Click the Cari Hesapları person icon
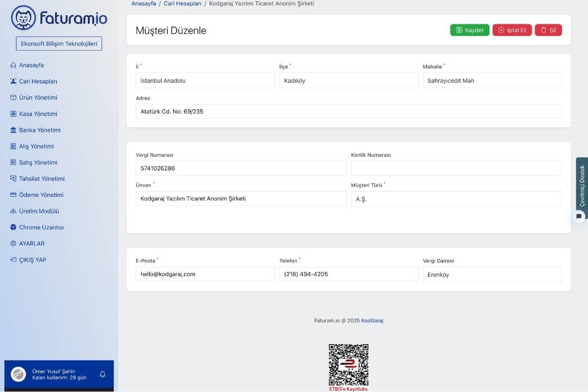Image resolution: width=588 pixels, height=392 pixels. [14, 81]
